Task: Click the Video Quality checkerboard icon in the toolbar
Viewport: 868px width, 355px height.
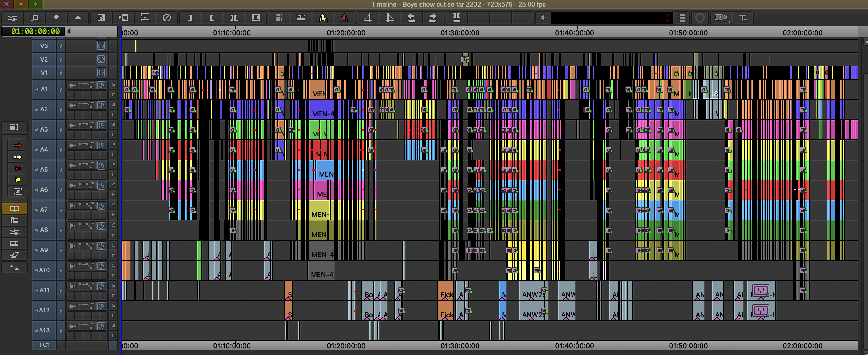Action: (101, 18)
